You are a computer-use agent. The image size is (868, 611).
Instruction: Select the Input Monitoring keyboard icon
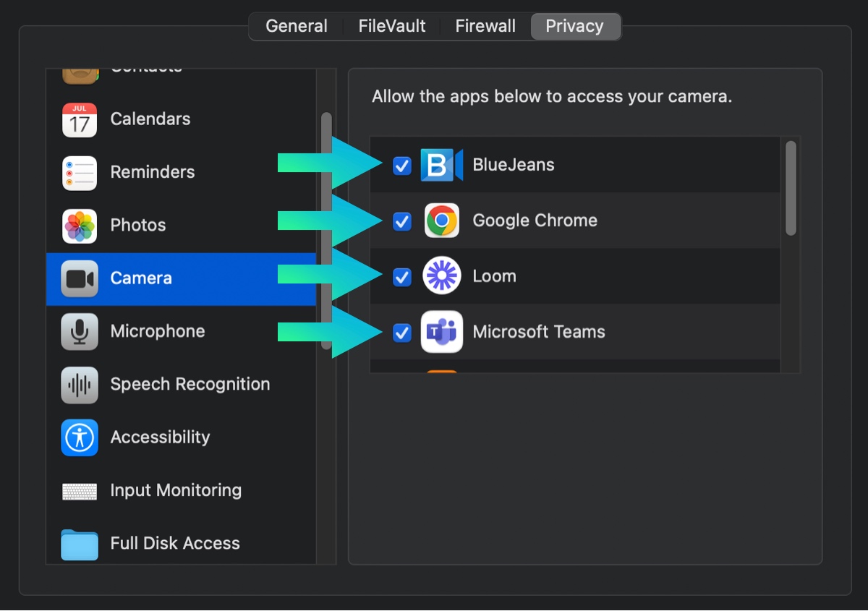[80, 491]
